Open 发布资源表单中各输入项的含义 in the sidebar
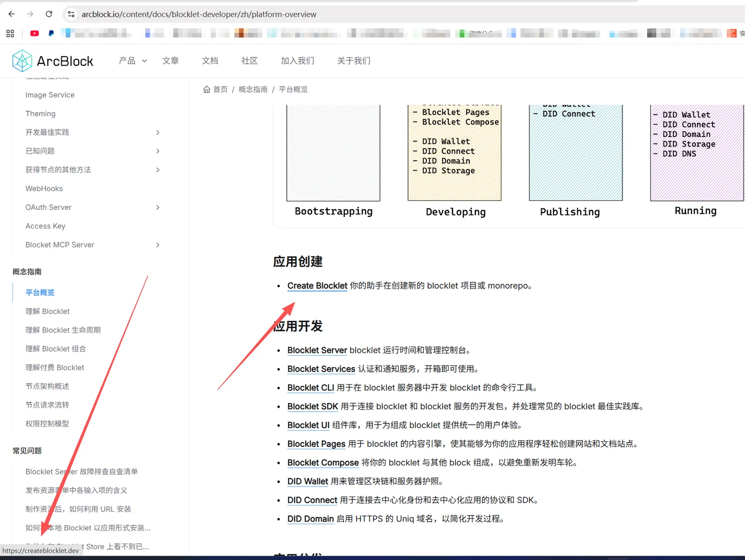 pyautogui.click(x=76, y=490)
